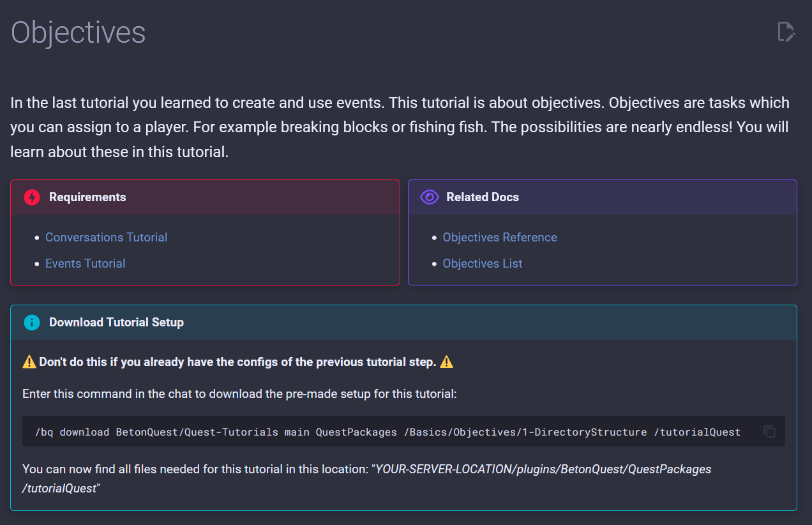Image resolution: width=812 pixels, height=525 pixels.
Task: Click the edit this page icon
Action: pyautogui.click(x=786, y=31)
